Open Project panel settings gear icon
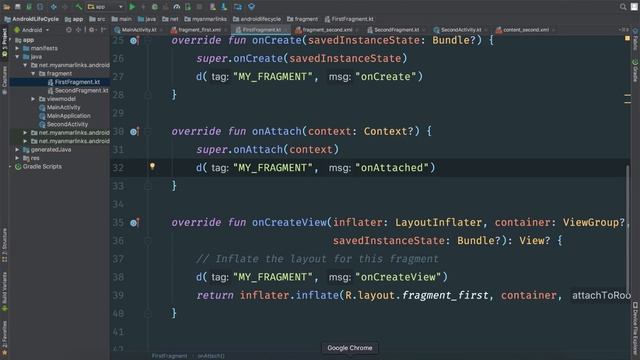 point(92,30)
